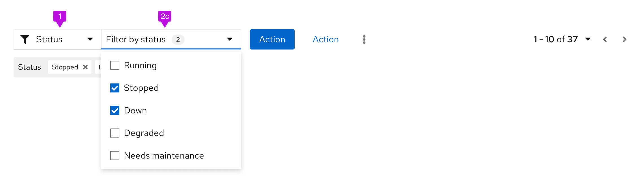Go to the previous page arrow
The image size is (644, 180).
click(605, 39)
